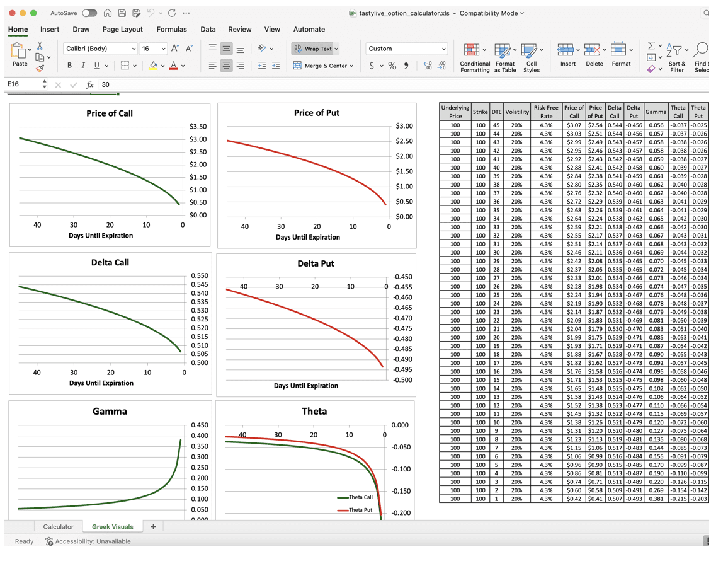
Task: Open Format as Table menu
Action: tap(504, 57)
